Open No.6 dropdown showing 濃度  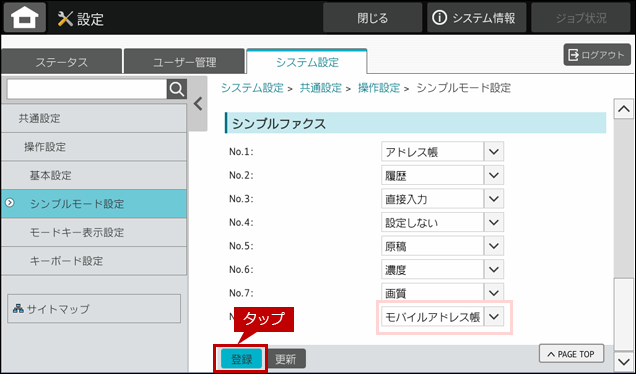click(x=443, y=269)
